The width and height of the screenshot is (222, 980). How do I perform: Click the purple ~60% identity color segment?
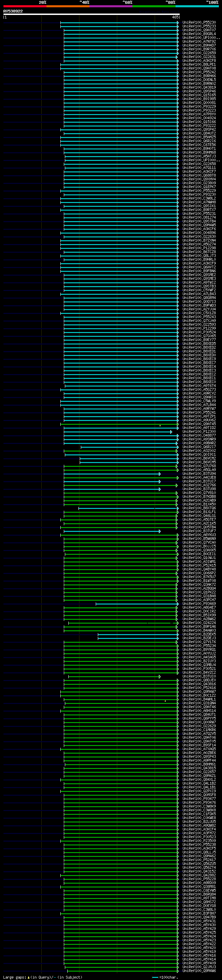point(111,6)
